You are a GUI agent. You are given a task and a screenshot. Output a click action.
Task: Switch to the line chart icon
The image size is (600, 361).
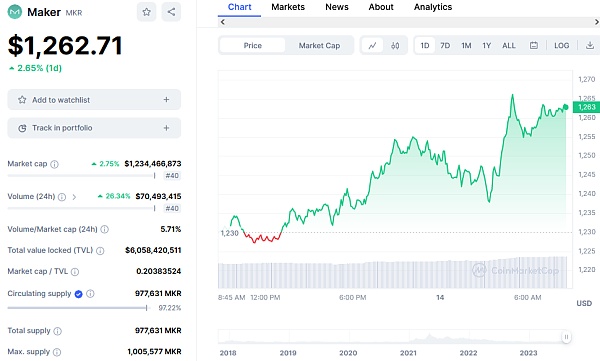point(372,46)
